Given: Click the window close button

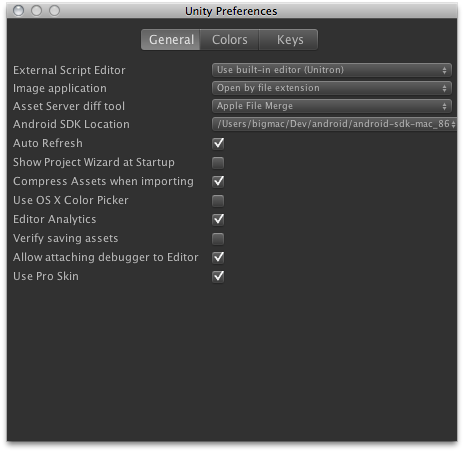Looking at the screenshot, I should [x=18, y=11].
